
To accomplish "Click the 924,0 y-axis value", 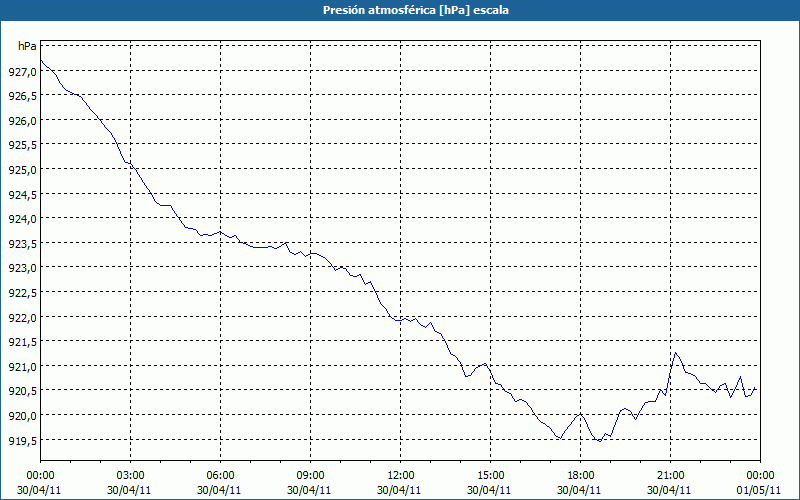I will pyautogui.click(x=23, y=219).
